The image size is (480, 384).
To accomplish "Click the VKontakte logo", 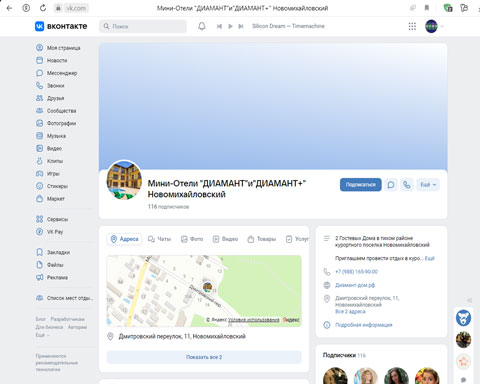I will point(61,26).
